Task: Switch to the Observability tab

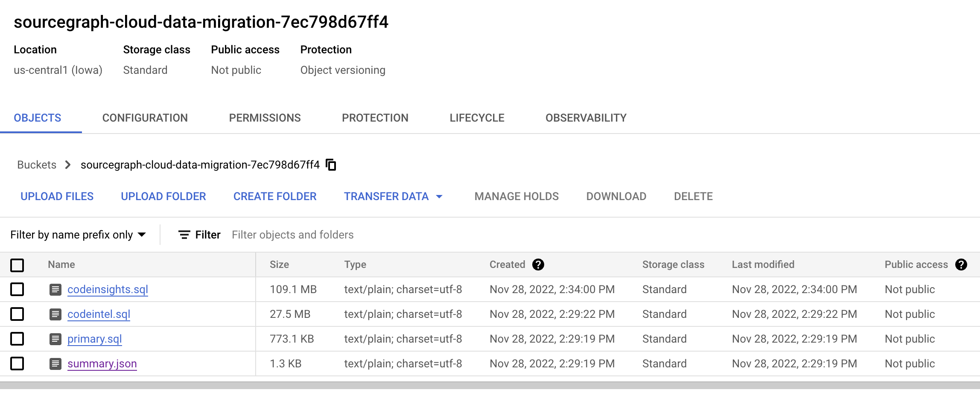Action: click(x=586, y=118)
